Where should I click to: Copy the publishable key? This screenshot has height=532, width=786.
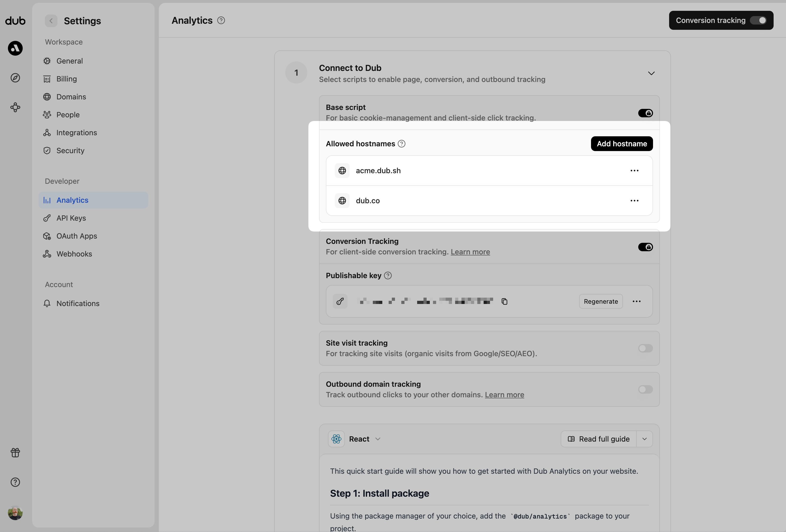[x=504, y=301]
